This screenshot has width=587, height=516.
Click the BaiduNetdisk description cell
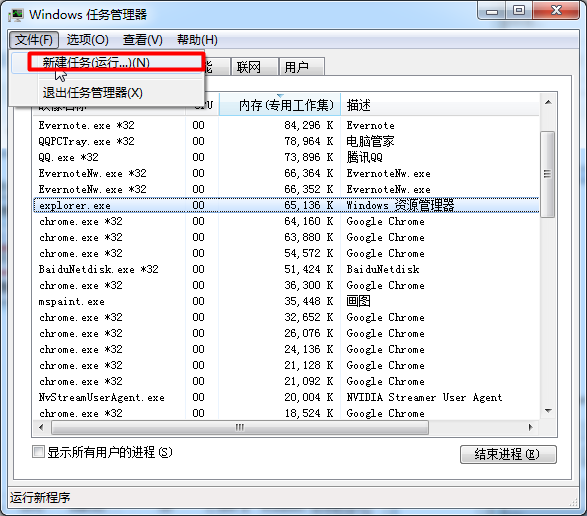[x=383, y=269]
